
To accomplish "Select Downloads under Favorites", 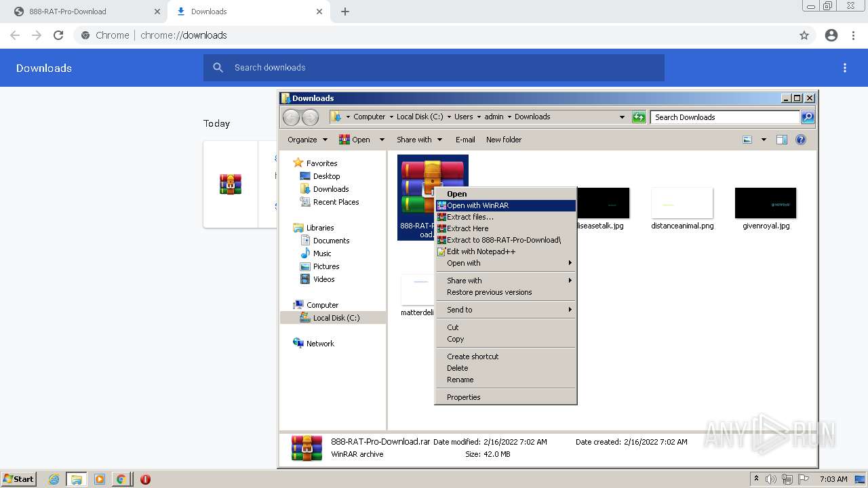I will (x=324, y=189).
